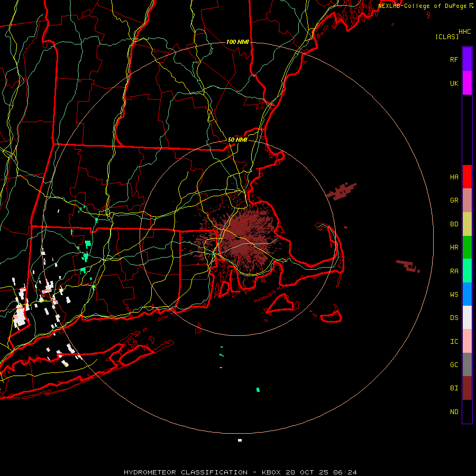Screen dimensions: 476x476
Task: Click the GR legend label
Action: coord(454,200)
